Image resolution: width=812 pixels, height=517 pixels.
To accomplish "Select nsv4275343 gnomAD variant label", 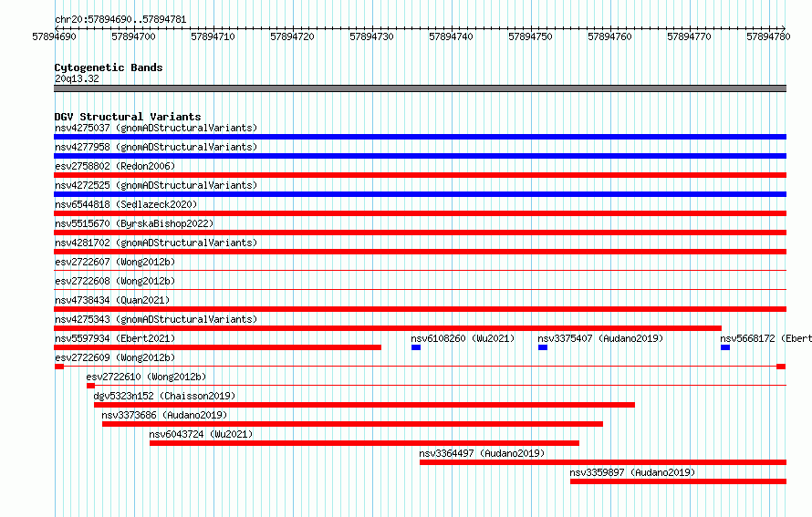I will pyautogui.click(x=156, y=319).
